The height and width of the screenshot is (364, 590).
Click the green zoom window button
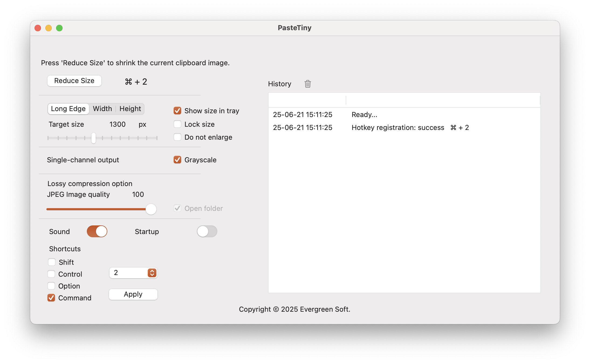pyautogui.click(x=59, y=28)
